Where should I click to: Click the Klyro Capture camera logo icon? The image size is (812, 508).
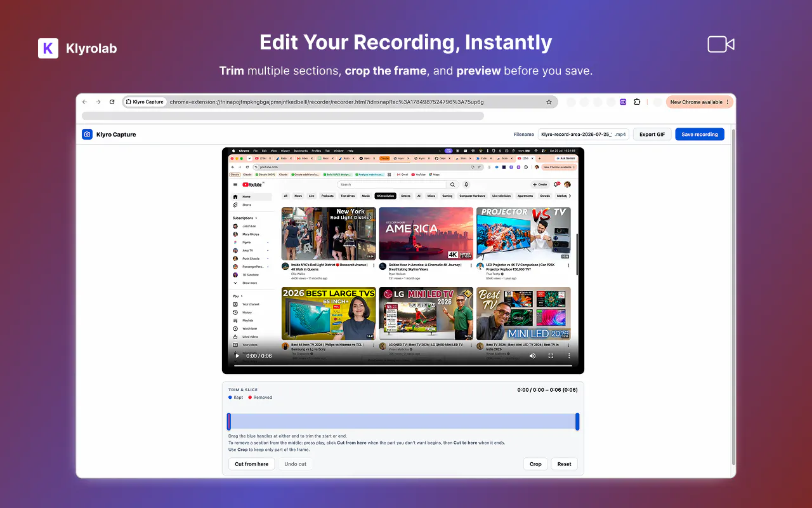tap(87, 135)
